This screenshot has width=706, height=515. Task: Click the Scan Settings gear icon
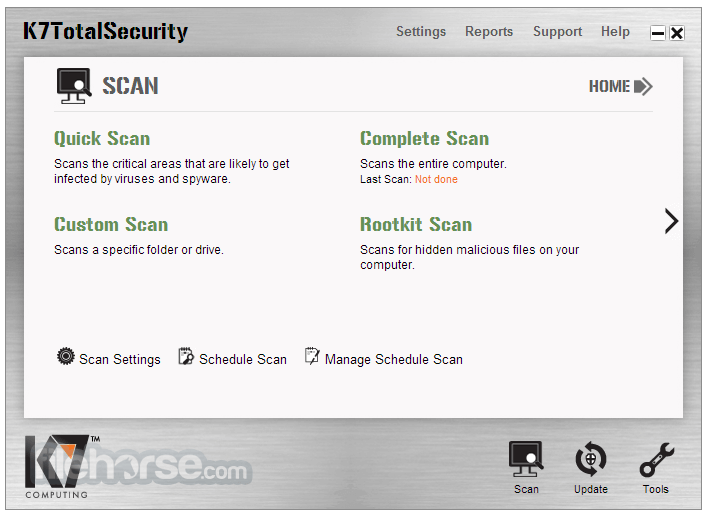(x=66, y=356)
